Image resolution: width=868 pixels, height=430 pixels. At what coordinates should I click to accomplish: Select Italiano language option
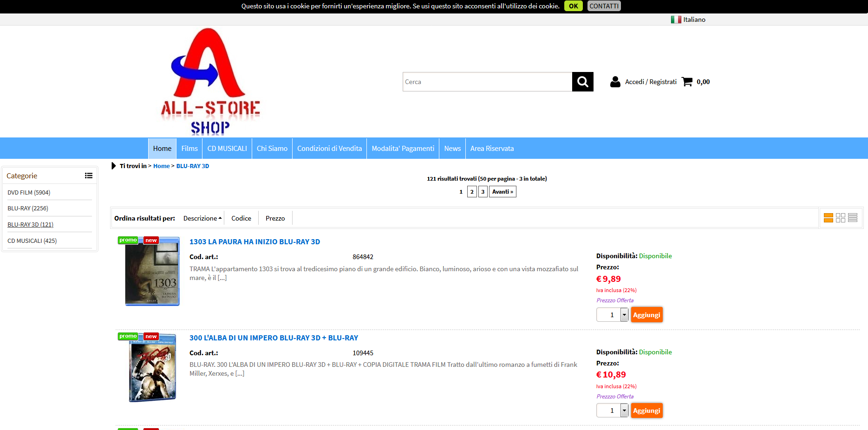(x=694, y=20)
